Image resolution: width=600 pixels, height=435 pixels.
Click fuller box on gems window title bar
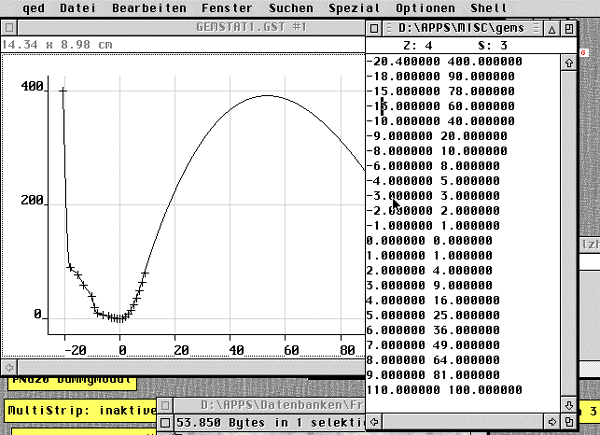(x=569, y=28)
